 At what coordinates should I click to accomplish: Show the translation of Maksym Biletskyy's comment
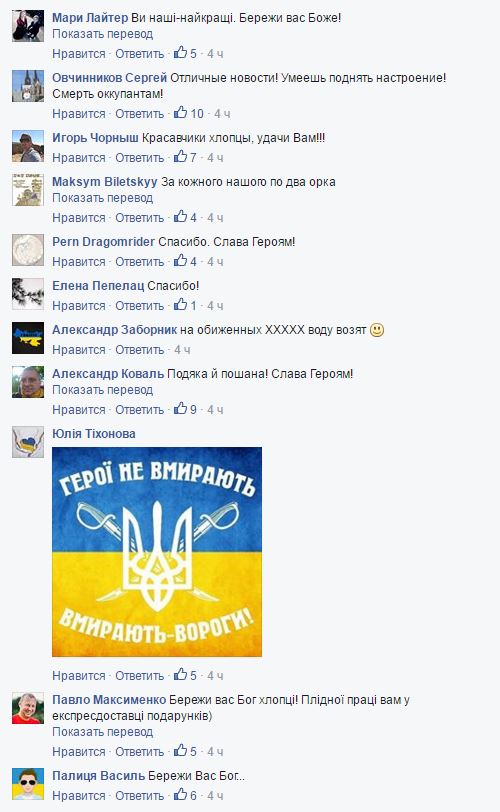click(x=102, y=198)
